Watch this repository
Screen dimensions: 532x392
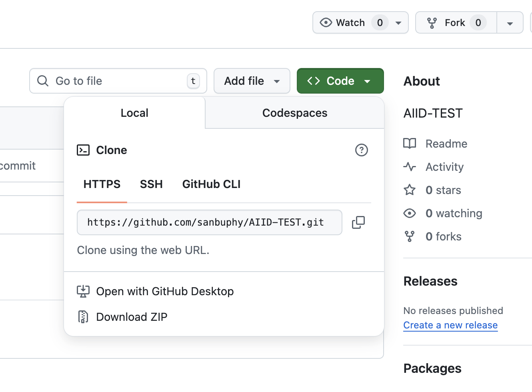click(343, 23)
